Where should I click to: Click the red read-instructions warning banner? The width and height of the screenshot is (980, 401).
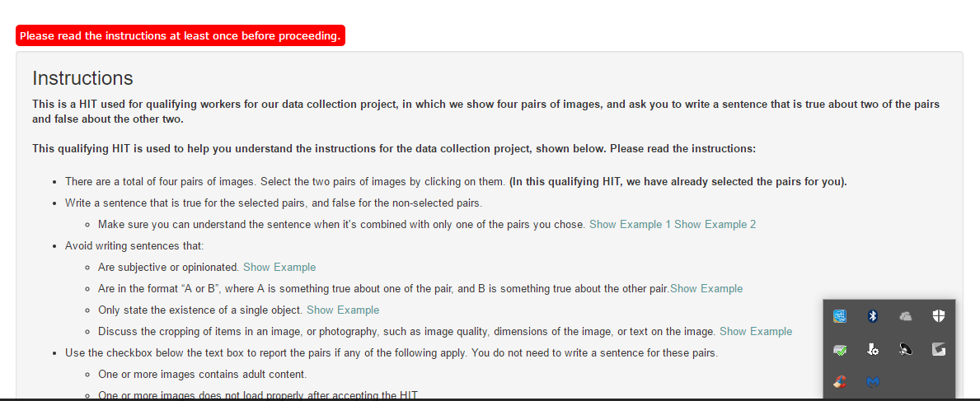[x=180, y=35]
